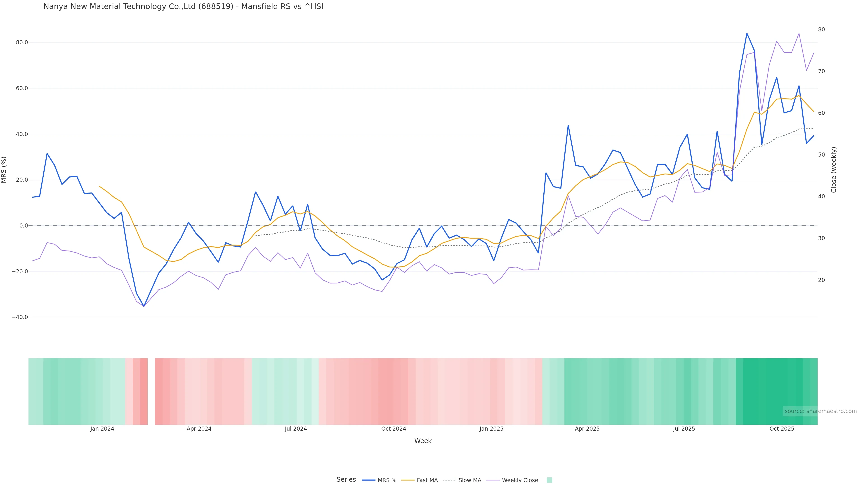Click the 70 tick on Close axis
The image size is (868, 488).
tap(821, 71)
